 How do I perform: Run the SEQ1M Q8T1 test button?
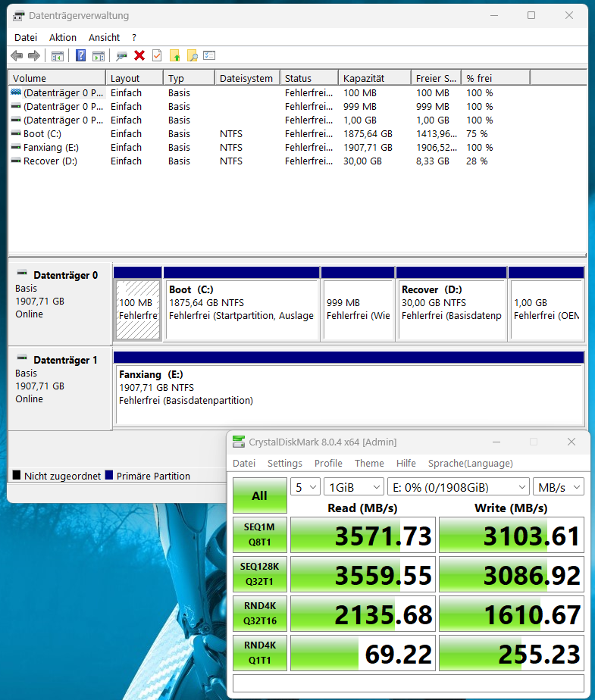click(259, 536)
